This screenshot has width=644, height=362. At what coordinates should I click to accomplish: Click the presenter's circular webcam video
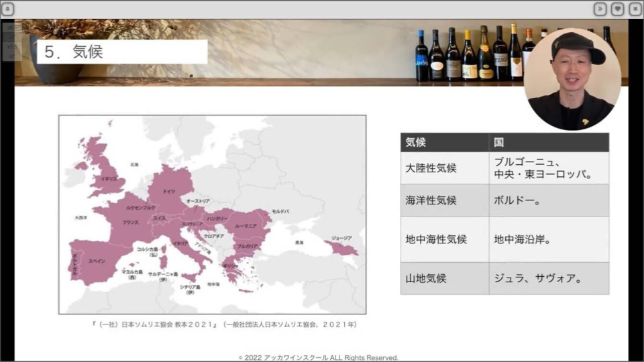point(572,79)
